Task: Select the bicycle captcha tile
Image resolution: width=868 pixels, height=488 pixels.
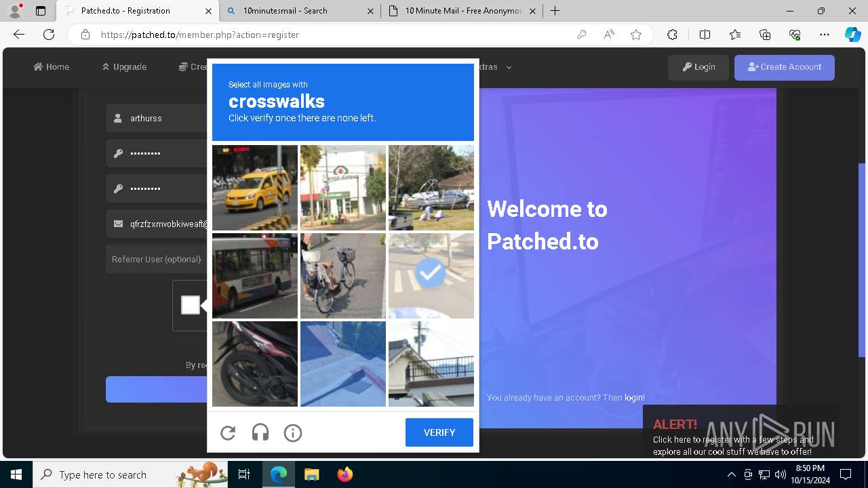Action: 343,276
